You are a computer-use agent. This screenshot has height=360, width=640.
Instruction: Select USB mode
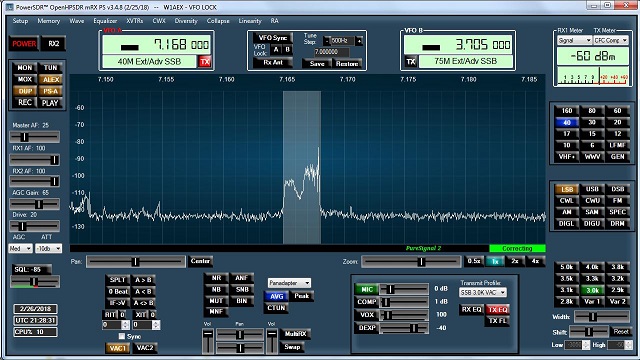coord(592,189)
